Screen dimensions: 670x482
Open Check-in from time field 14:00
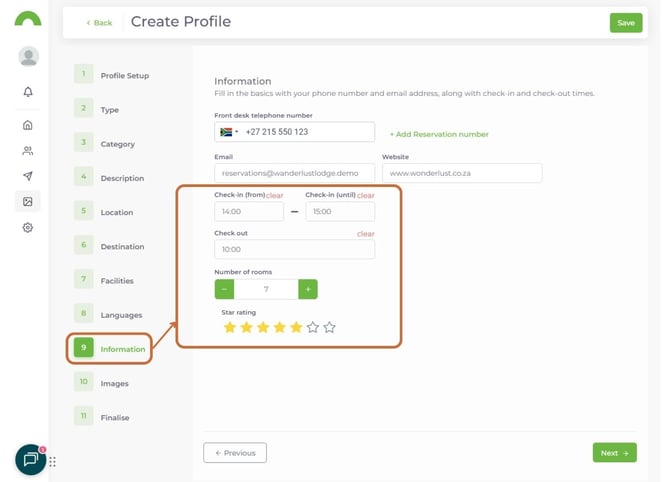248,212
